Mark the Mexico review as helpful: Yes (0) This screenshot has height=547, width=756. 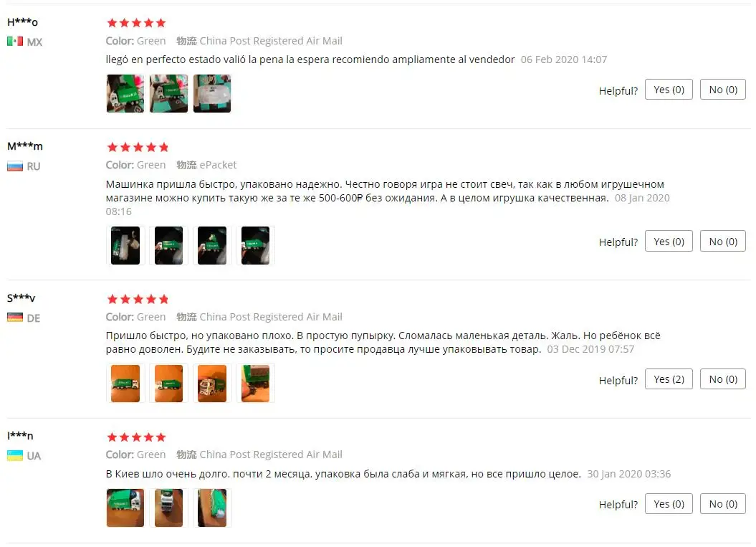(x=669, y=90)
